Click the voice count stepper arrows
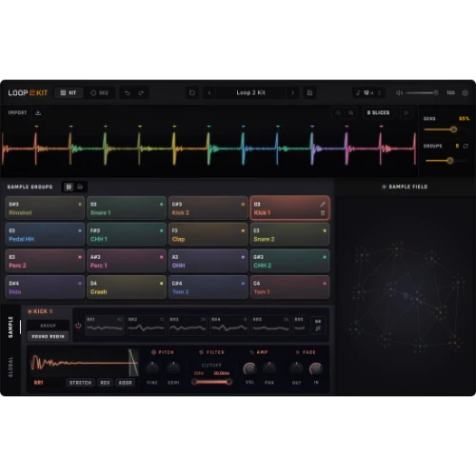This screenshot has height=476, width=476. [x=379, y=92]
